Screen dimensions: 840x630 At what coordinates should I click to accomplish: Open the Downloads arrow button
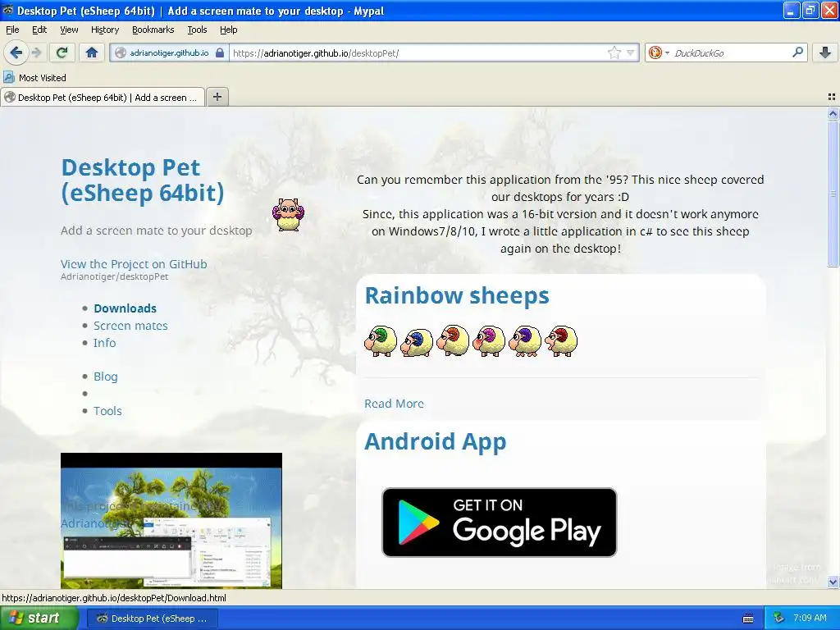tap(825, 52)
